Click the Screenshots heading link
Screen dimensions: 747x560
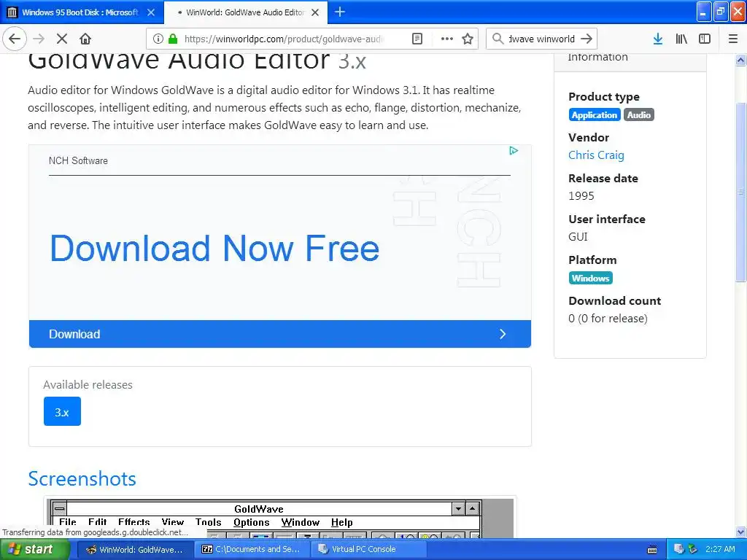(x=82, y=478)
